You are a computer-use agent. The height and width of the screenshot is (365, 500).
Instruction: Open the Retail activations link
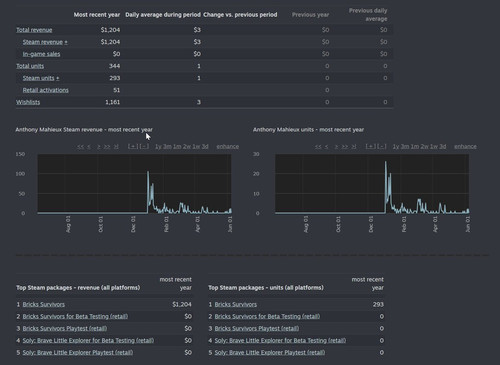coord(45,90)
